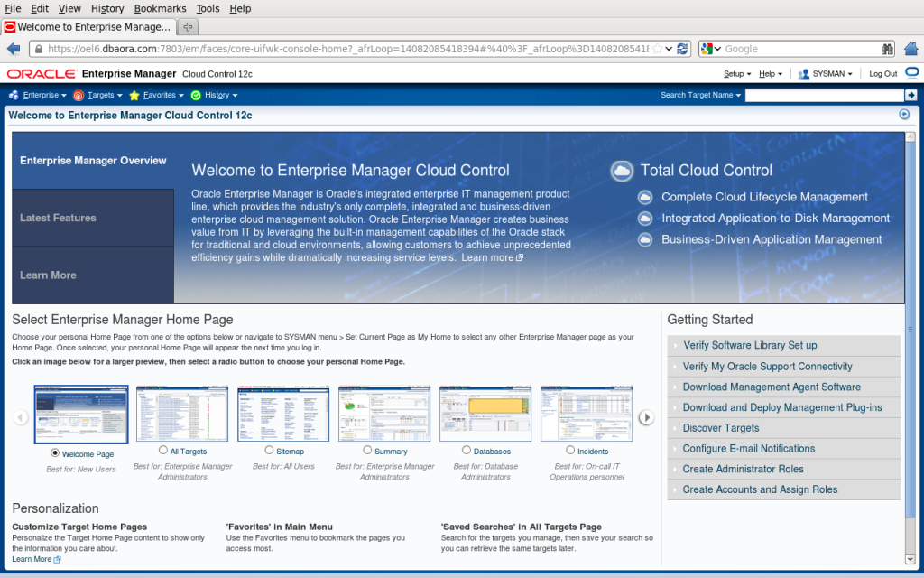Open the Search Target Name dropdown
The width and height of the screenshot is (924, 578).
[x=700, y=95]
